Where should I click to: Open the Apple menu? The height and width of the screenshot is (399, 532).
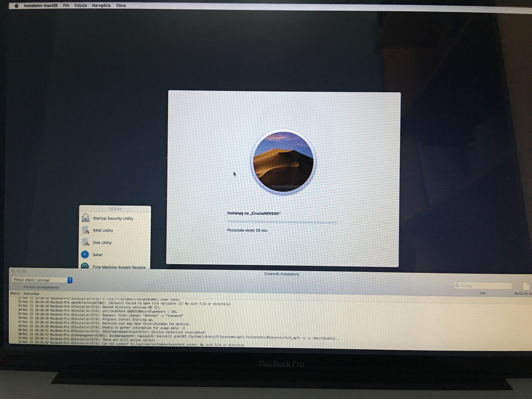pos(17,6)
